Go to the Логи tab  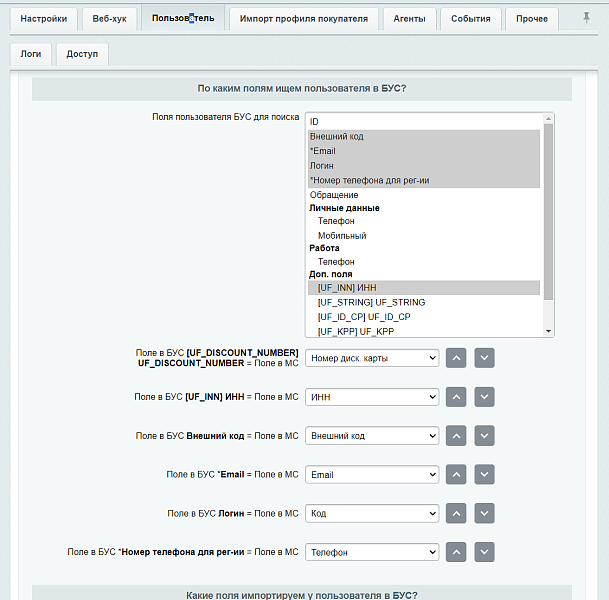point(31,54)
